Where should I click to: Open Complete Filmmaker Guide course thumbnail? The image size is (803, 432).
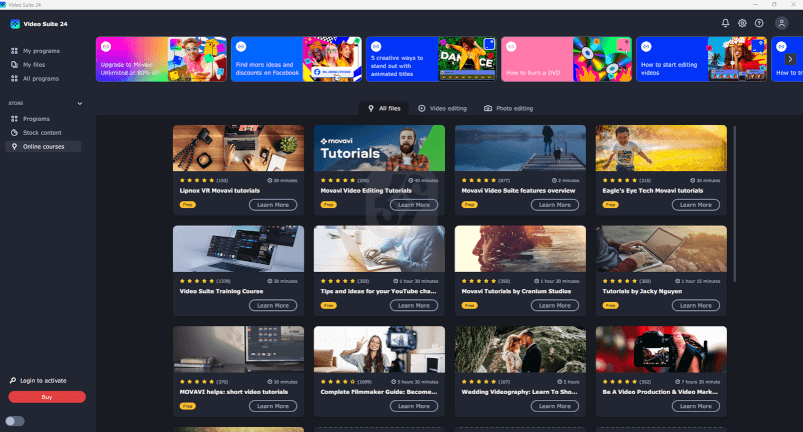click(x=379, y=350)
